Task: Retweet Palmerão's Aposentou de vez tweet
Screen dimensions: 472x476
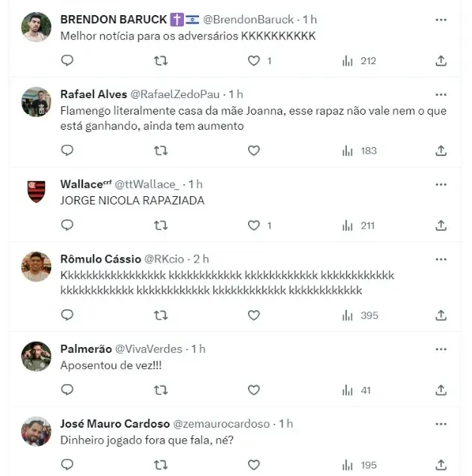Action: (x=161, y=390)
